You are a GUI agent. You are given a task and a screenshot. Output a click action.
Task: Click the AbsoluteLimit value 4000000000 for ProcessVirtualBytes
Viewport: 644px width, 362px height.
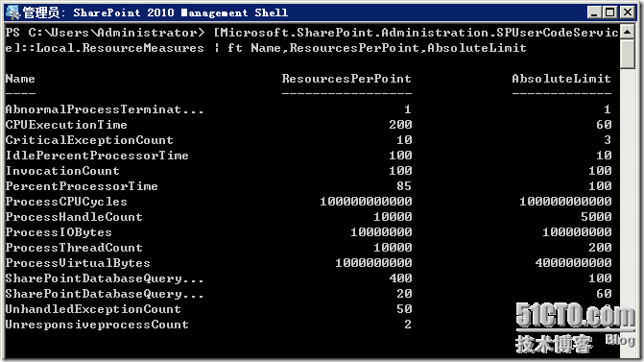573,263
